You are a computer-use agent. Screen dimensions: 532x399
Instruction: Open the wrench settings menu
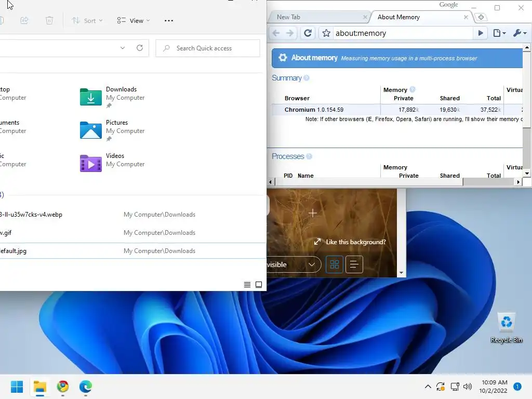click(x=520, y=33)
